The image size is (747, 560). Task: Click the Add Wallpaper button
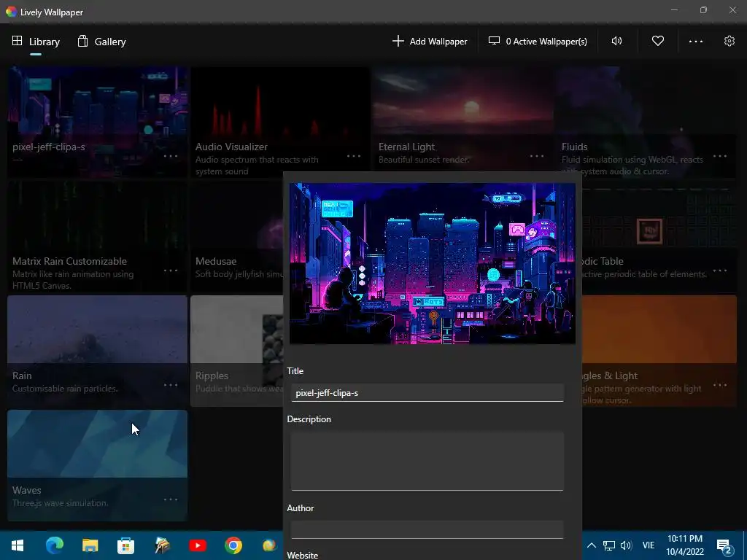430,42
